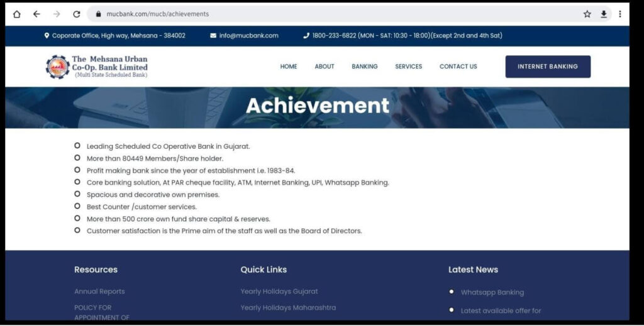Click the INTERNET BANKING button
The height and width of the screenshot is (326, 644).
(548, 67)
